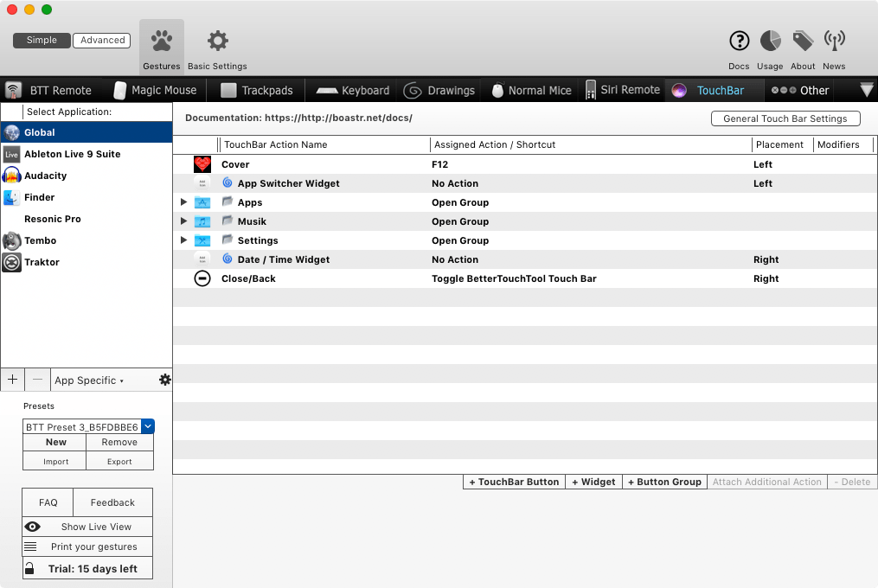
Task: Expand the Musik group row
Action: (x=183, y=221)
